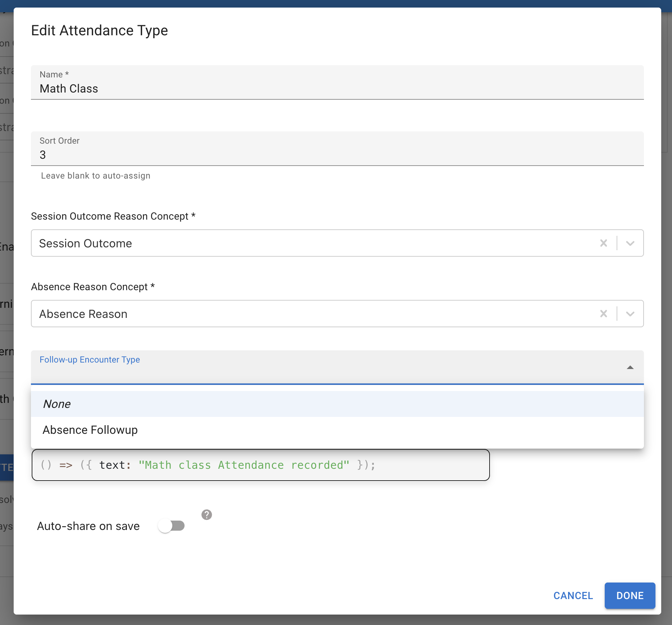This screenshot has height=625, width=672.
Task: Toggle the Auto-share on save switch
Action: click(x=171, y=526)
